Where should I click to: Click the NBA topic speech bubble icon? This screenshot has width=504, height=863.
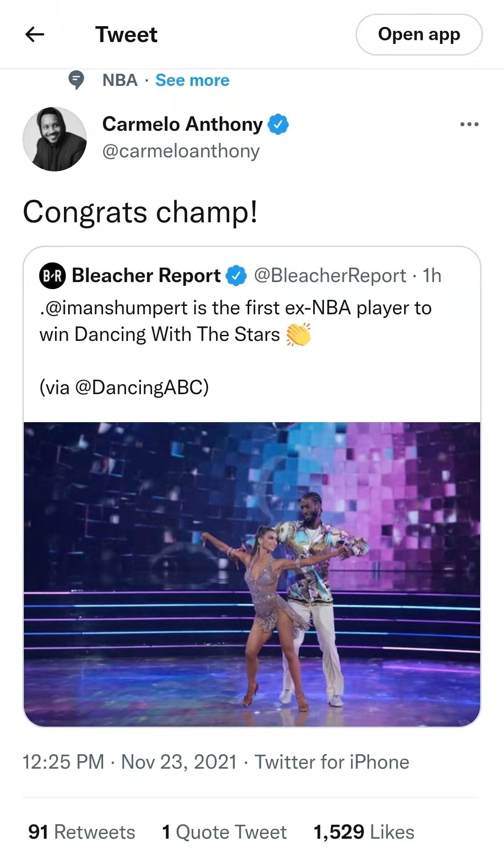click(x=76, y=80)
